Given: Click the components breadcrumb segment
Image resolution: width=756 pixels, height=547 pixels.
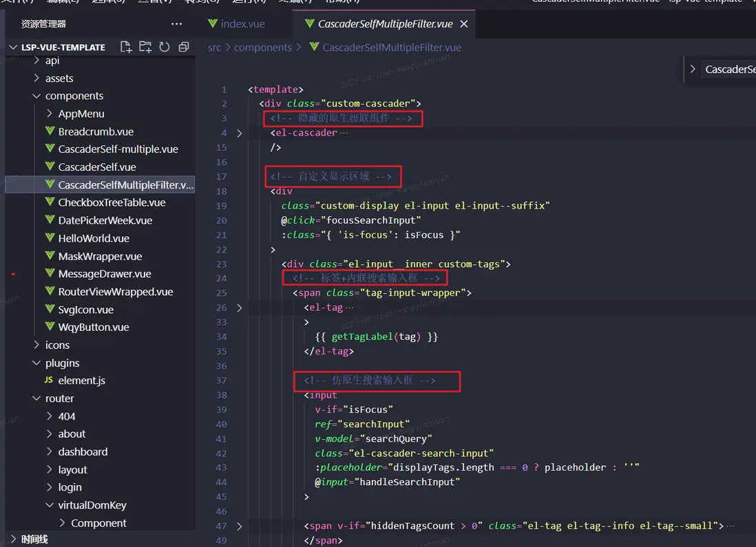Looking at the screenshot, I should (x=263, y=47).
